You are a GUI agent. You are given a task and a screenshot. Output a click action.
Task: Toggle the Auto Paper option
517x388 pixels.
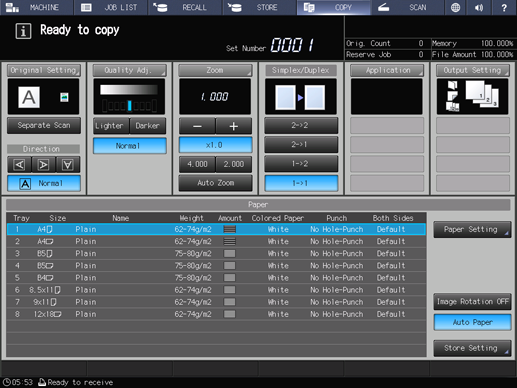coord(472,322)
